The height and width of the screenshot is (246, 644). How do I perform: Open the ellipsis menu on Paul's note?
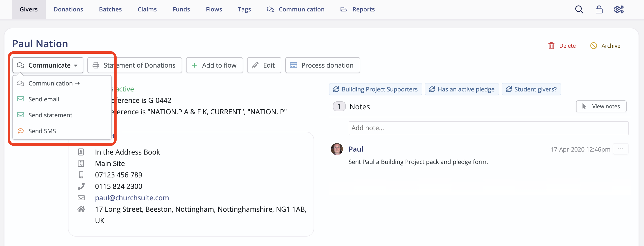(621, 149)
